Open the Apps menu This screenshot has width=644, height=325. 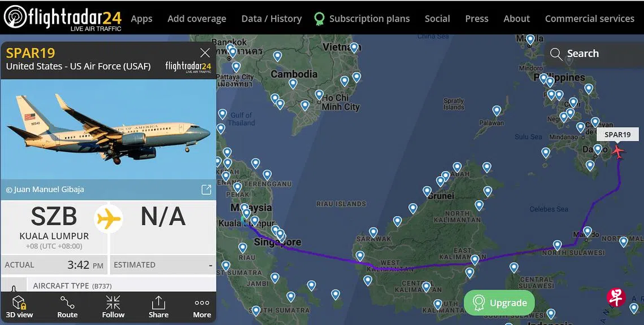[141, 19]
